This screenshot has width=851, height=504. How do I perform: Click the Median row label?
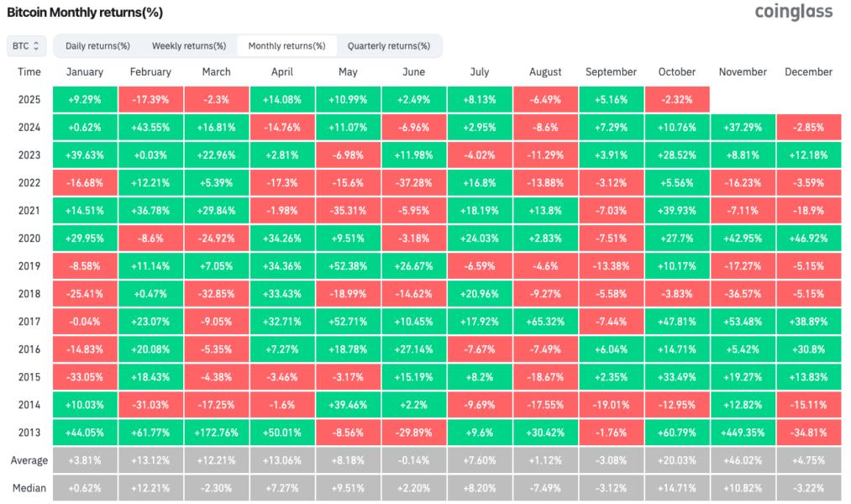click(x=29, y=487)
